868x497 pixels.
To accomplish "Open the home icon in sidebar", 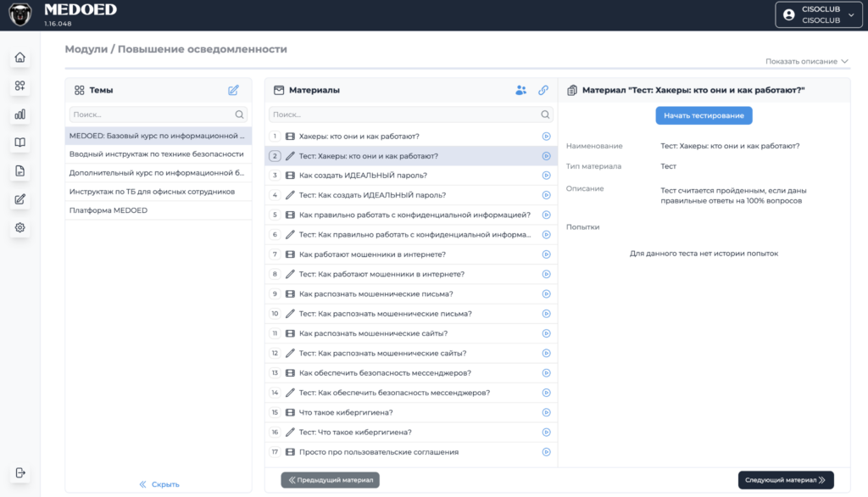I will tap(20, 57).
